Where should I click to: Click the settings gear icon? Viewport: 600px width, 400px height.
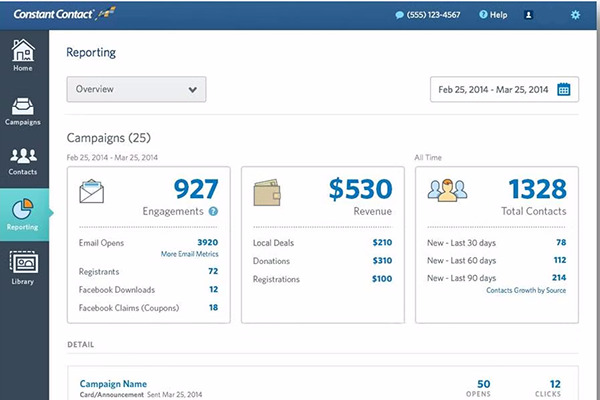coord(575,15)
